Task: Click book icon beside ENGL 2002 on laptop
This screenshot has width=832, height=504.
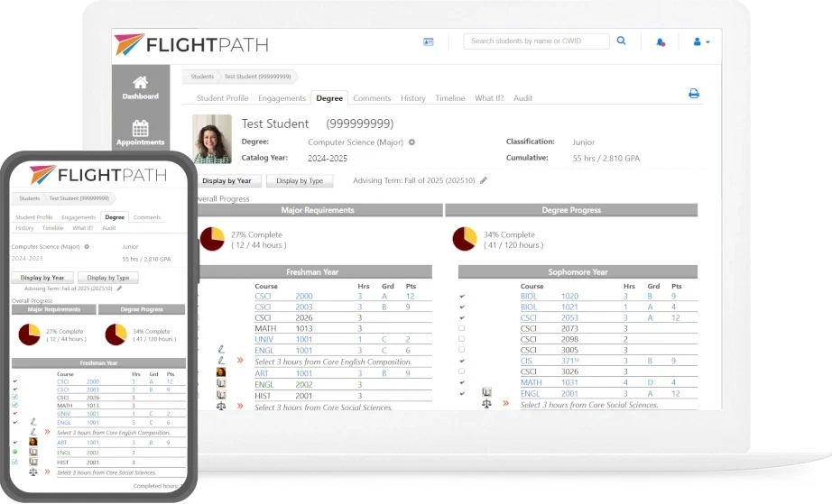Action: click(x=221, y=383)
